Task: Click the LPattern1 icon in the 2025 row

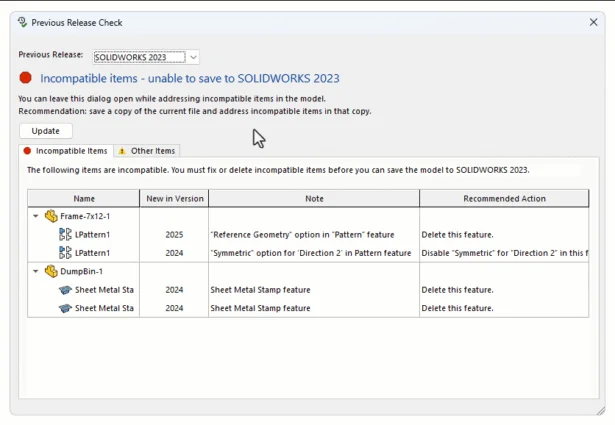Action: click(x=66, y=235)
